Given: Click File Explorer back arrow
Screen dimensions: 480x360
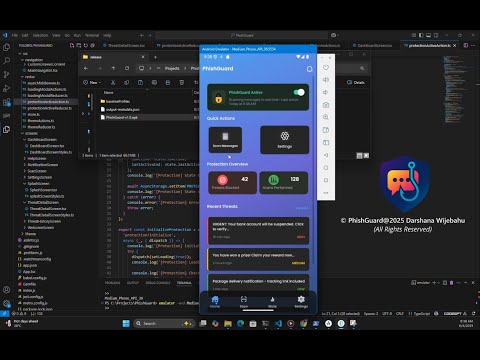Looking at the screenshot, I should coord(86,68).
